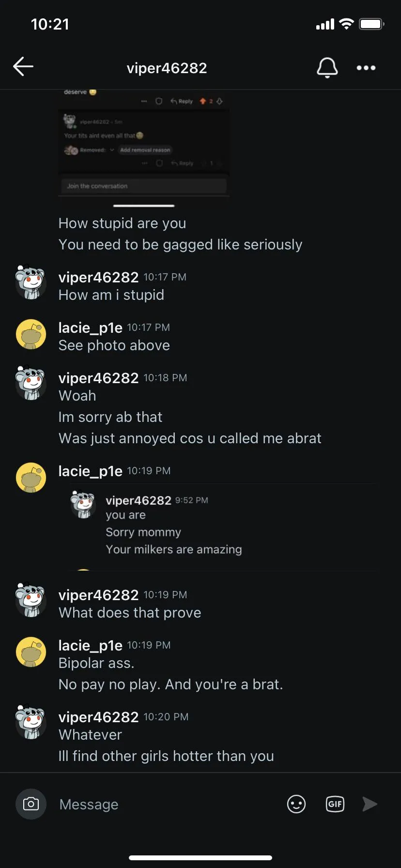
Task: Open the three-dot more options menu
Action: coord(366,68)
